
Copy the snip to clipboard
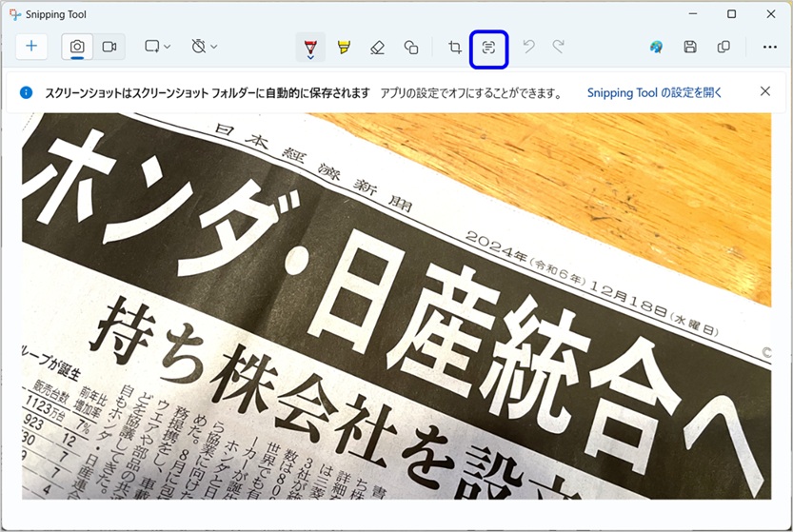click(x=724, y=47)
